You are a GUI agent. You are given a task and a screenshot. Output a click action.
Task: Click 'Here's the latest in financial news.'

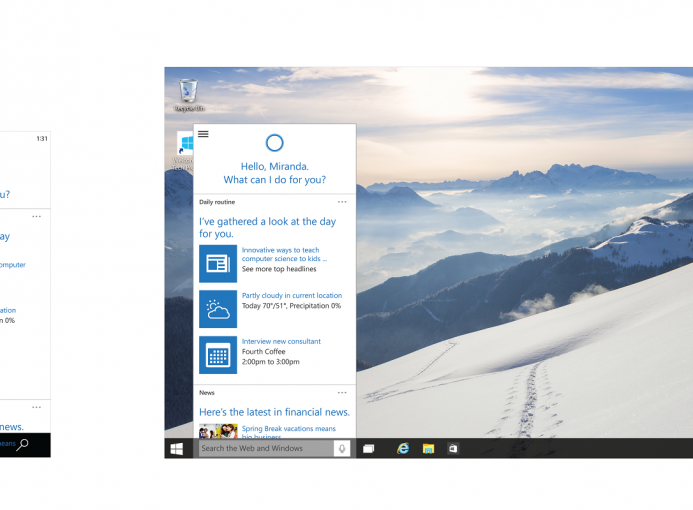point(274,412)
